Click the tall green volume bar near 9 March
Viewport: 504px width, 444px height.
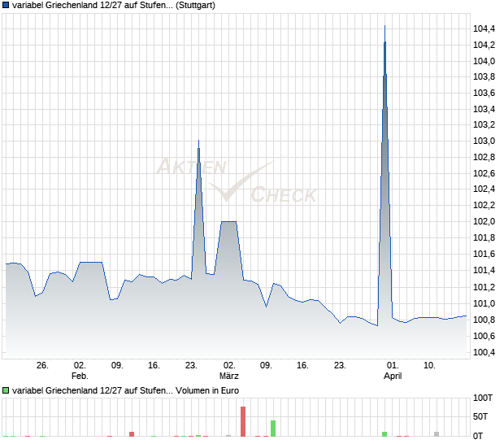point(273,429)
